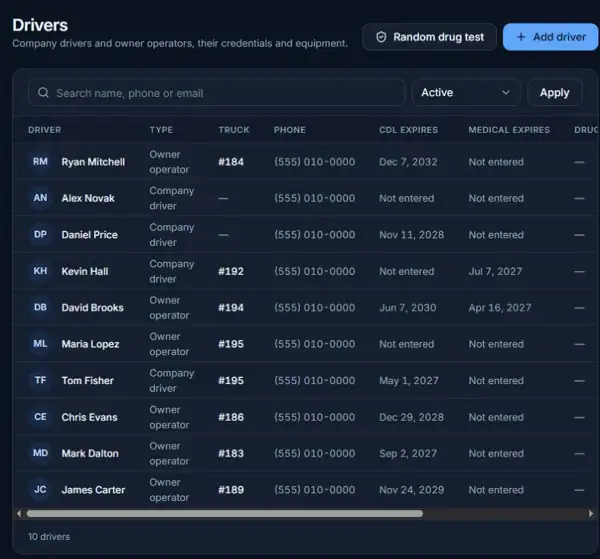Click the MEDICAL EXPIRES column header

click(x=509, y=130)
